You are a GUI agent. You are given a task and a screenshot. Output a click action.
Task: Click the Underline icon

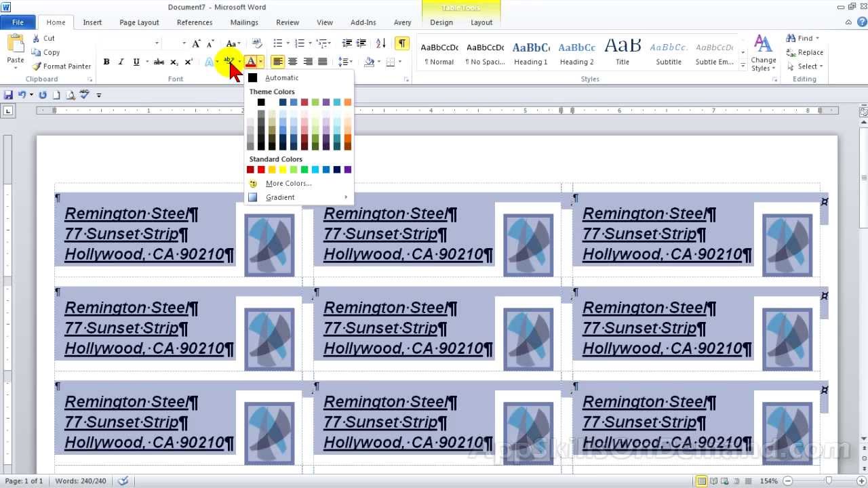point(136,62)
